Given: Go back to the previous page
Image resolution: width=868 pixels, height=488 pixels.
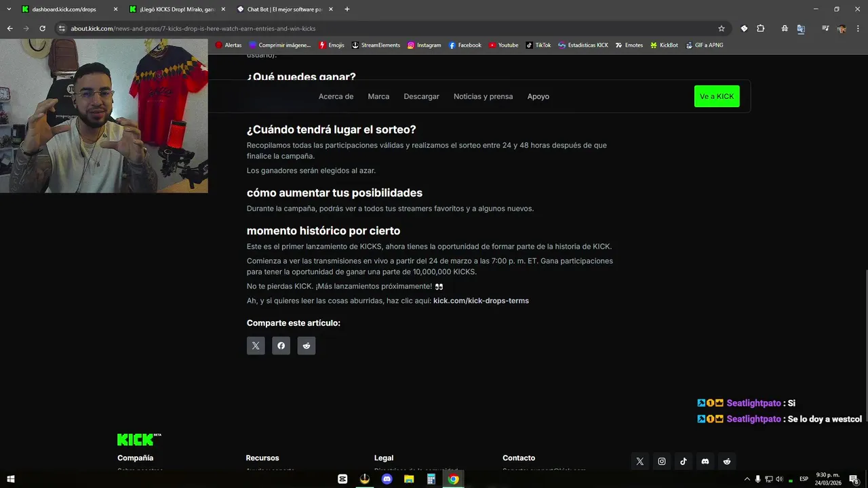Looking at the screenshot, I should [x=9, y=28].
